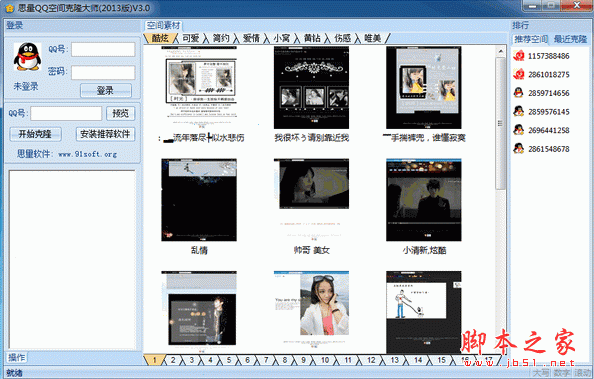Viewport: 594px width, 379px height.
Task: Select the penguin icon beside 2859576145
Action: coord(519,111)
